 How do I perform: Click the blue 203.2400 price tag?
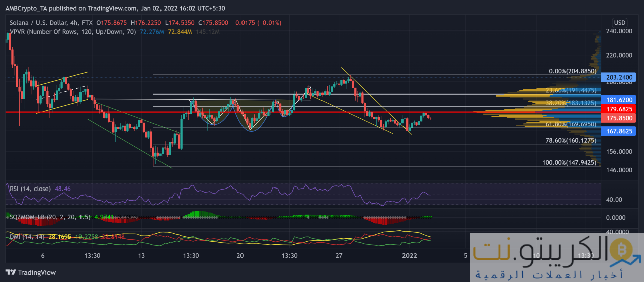(619, 77)
